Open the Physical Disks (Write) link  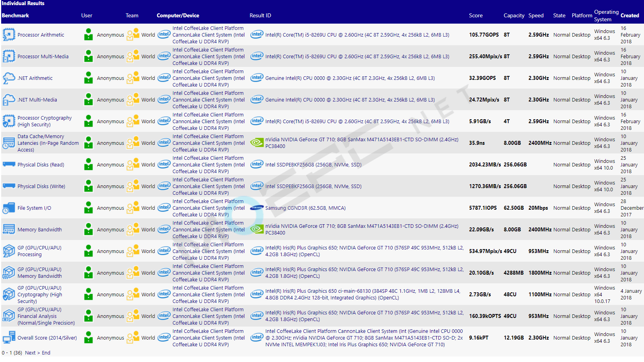41,186
